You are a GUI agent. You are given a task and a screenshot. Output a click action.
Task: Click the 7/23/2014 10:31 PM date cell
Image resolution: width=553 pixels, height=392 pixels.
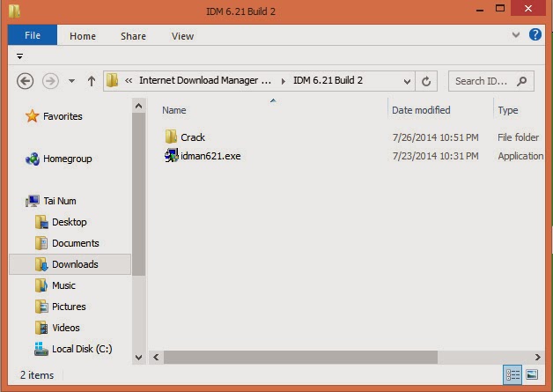click(436, 156)
